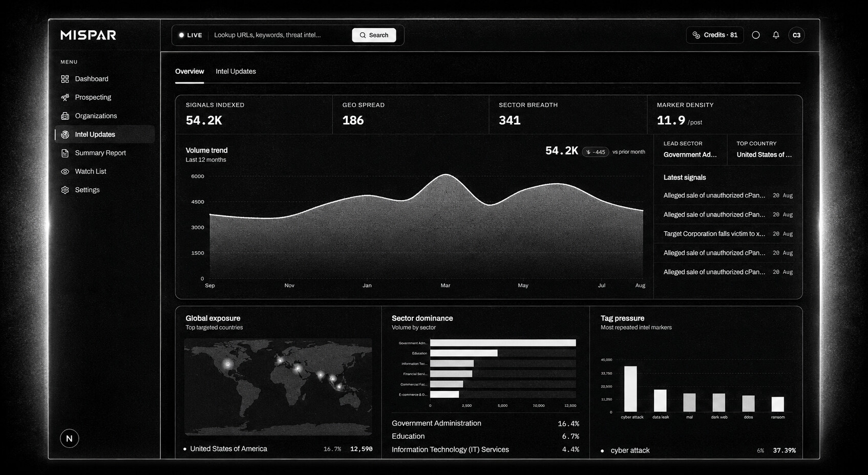Click the SIGNALS INDEXED 54.2K card

coord(254,115)
